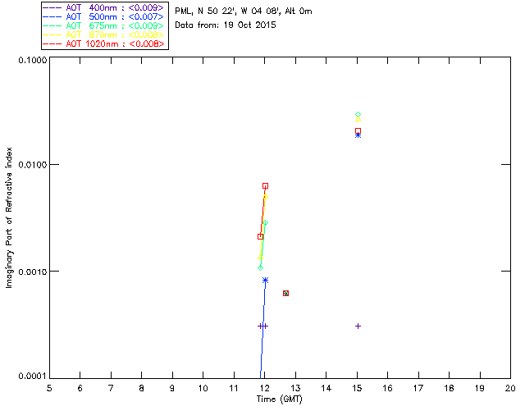The height and width of the screenshot is (420, 525).
Task: Click the 0.0001 y-axis tick label
Action: (x=32, y=377)
